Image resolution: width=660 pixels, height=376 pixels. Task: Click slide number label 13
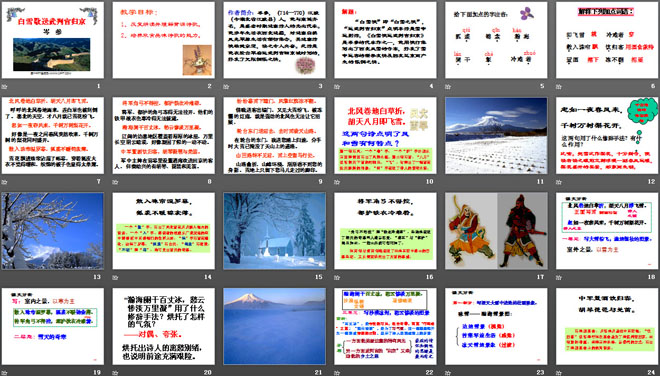pos(97,277)
